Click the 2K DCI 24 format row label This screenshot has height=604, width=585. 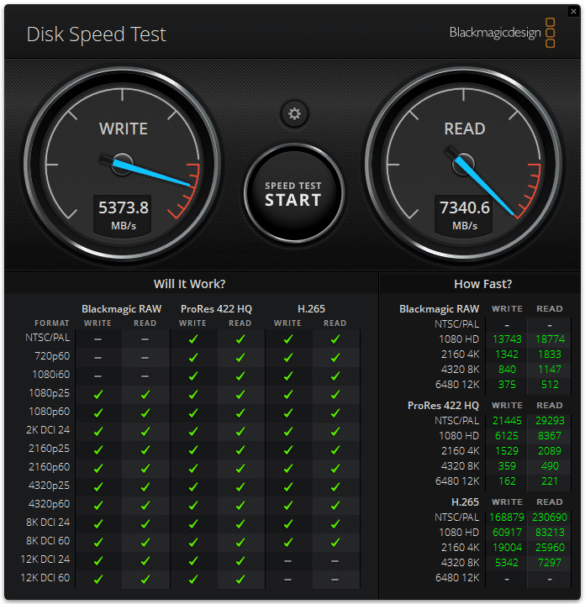[x=48, y=430]
